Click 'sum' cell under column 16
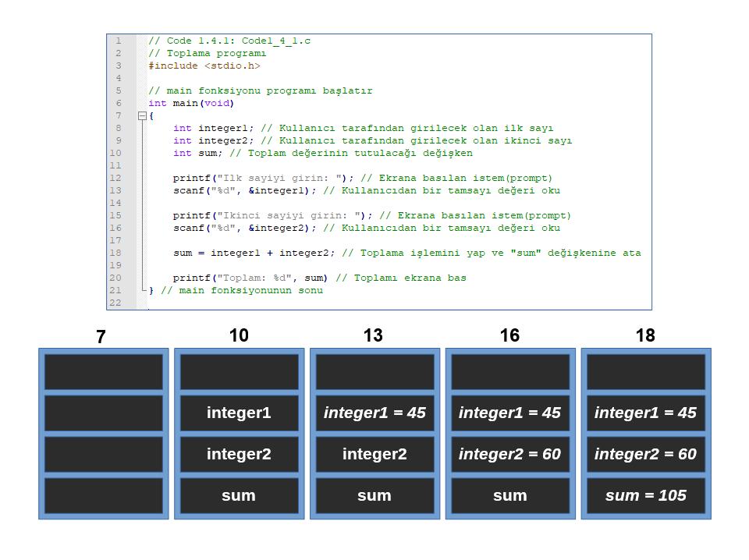Image resolution: width=749 pixels, height=560 pixels. click(x=510, y=495)
